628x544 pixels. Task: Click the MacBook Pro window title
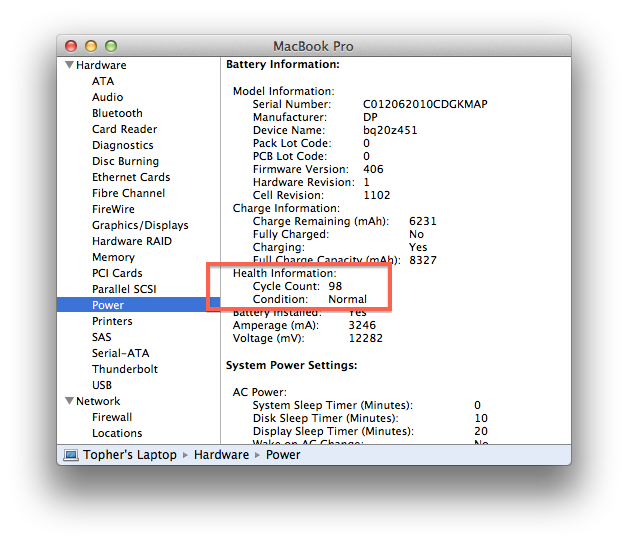[x=313, y=46]
